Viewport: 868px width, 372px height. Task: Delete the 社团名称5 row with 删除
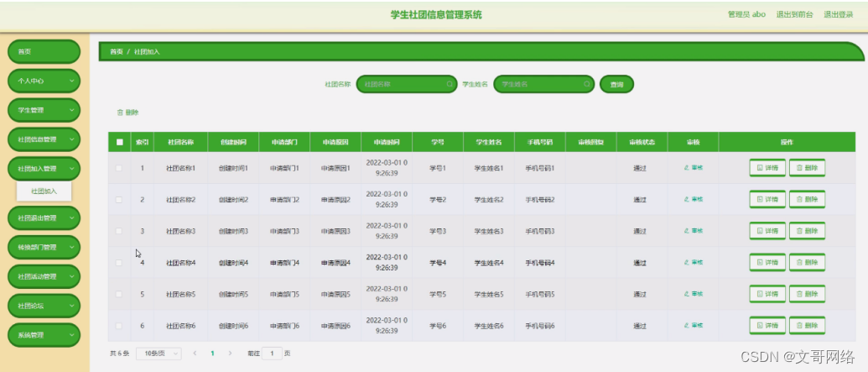pyautogui.click(x=807, y=294)
